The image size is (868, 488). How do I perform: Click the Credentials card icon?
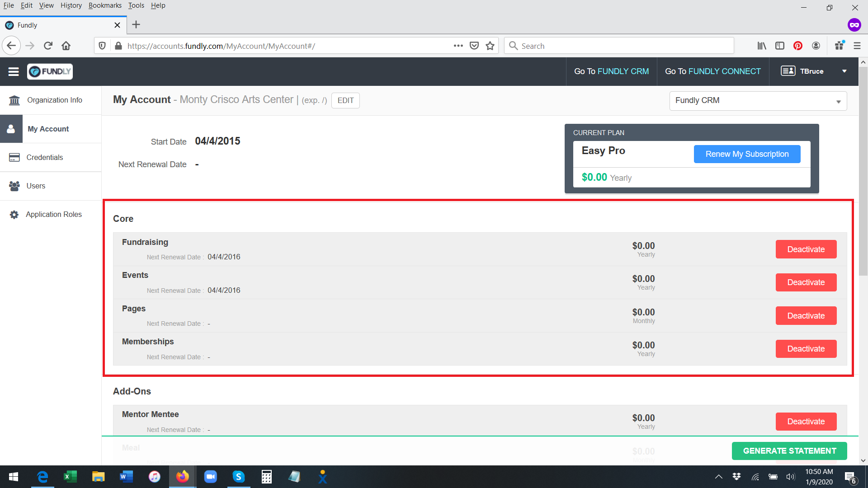[14, 157]
